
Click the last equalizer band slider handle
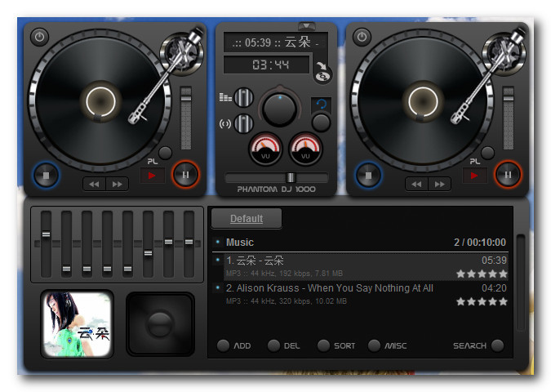pyautogui.click(x=189, y=242)
